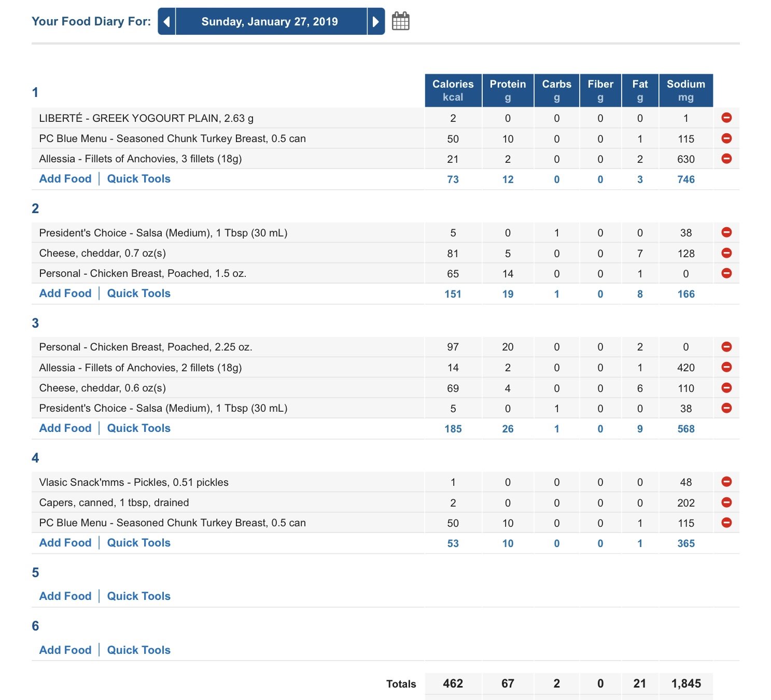The width and height of the screenshot is (771, 700).
Task: Remove meal 3 Salsa Medium entry
Action: (x=726, y=408)
